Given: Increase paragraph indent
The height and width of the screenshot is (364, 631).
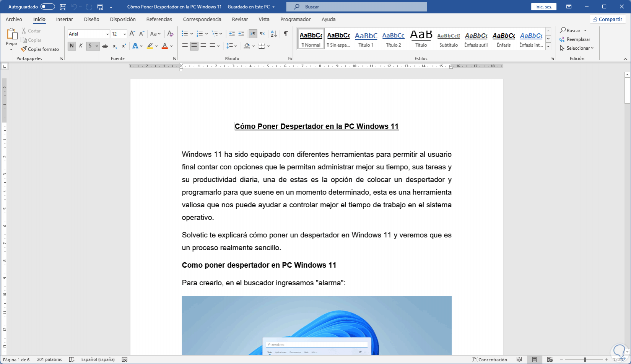Looking at the screenshot, I should coord(241,34).
